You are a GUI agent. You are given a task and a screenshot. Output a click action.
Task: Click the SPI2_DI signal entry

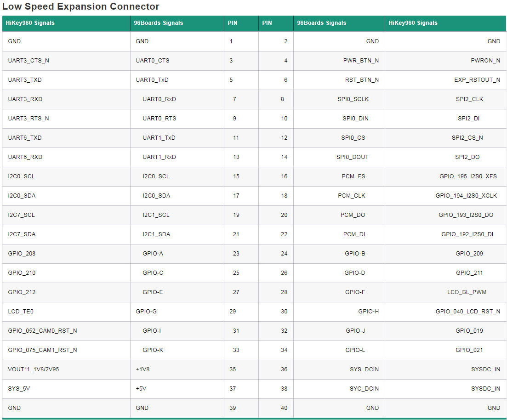(x=468, y=119)
